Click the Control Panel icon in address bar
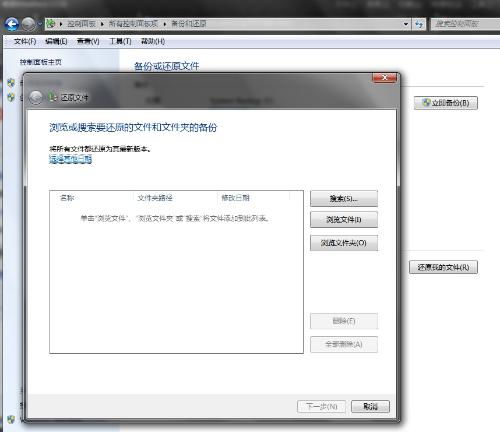The height and width of the screenshot is (432, 500). (51, 24)
